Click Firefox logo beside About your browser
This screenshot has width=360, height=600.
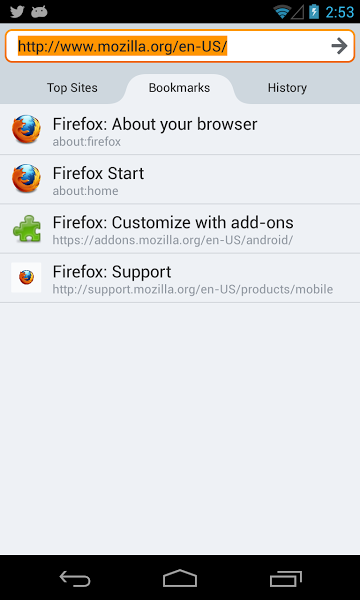point(26,129)
